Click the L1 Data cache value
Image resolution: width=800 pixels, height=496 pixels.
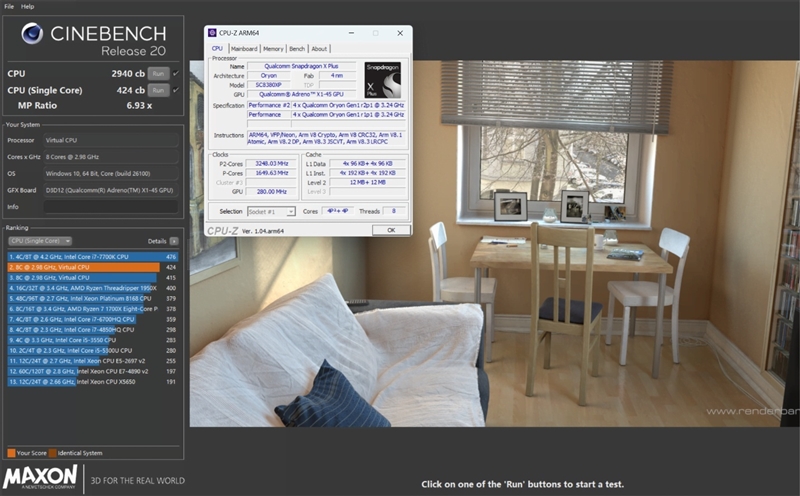point(367,164)
